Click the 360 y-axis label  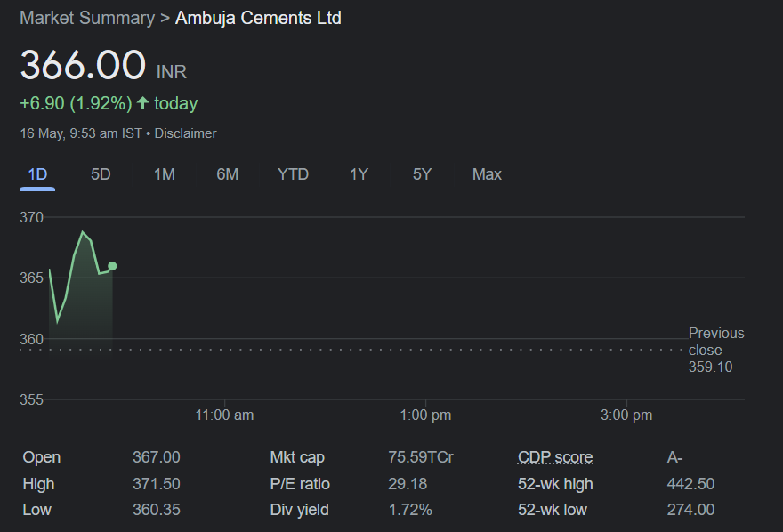(x=31, y=339)
